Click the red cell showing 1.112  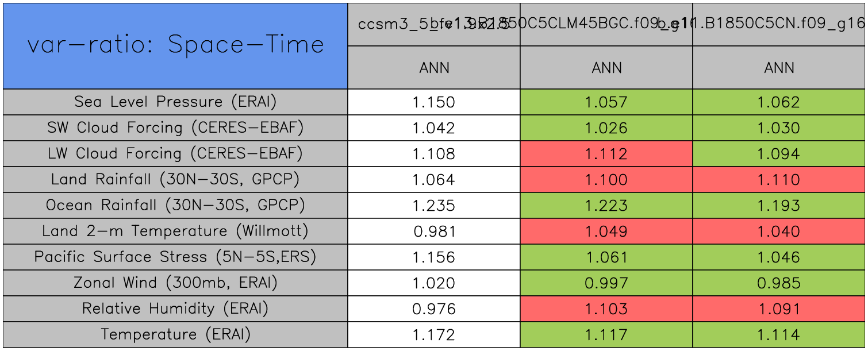[606, 154]
